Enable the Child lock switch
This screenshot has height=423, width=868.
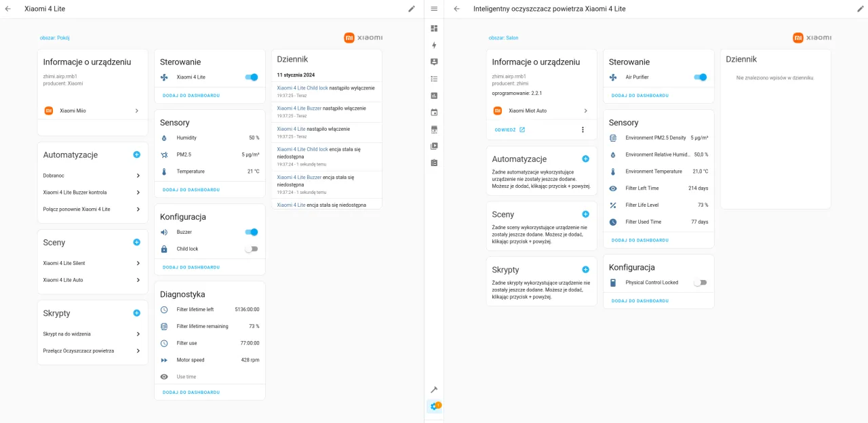click(251, 249)
